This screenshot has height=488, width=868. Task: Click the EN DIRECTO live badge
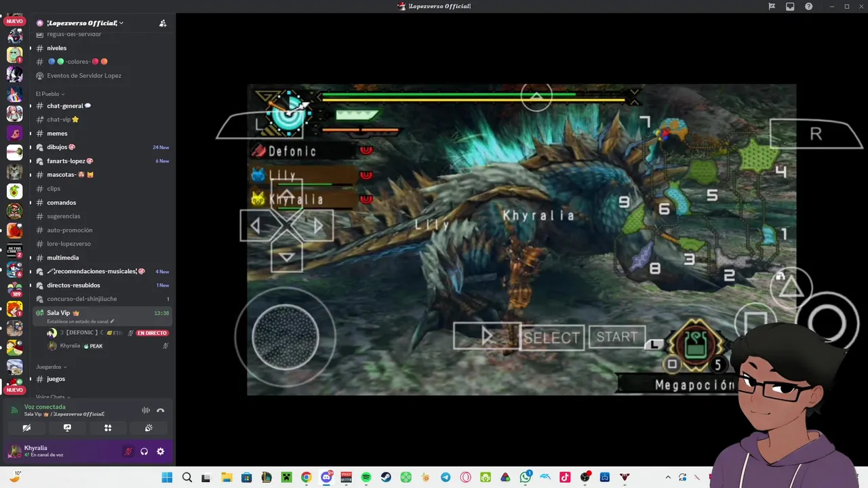(x=152, y=333)
